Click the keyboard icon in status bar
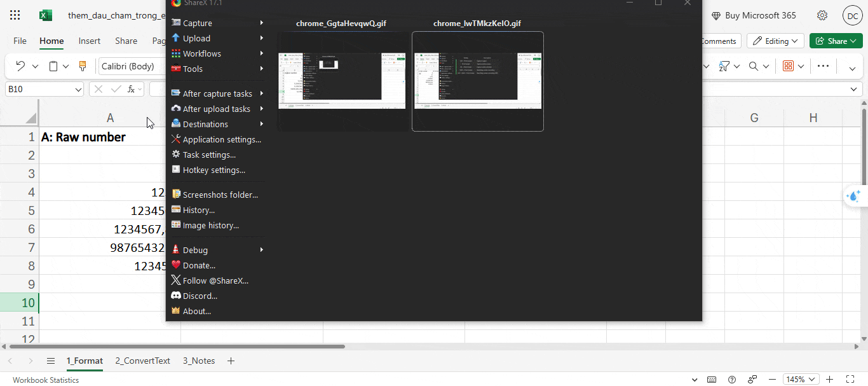 coord(712,380)
